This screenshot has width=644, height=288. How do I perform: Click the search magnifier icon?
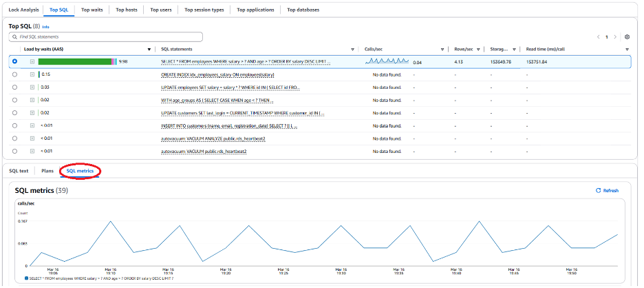tap(13, 37)
